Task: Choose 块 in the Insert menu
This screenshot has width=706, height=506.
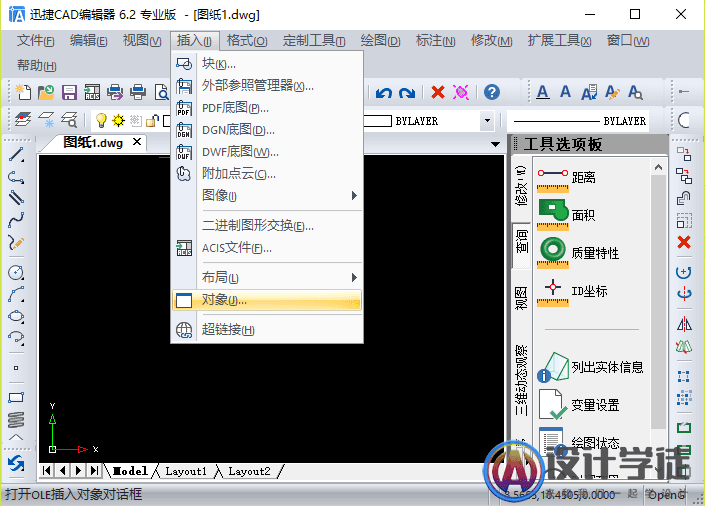Action: (267, 64)
